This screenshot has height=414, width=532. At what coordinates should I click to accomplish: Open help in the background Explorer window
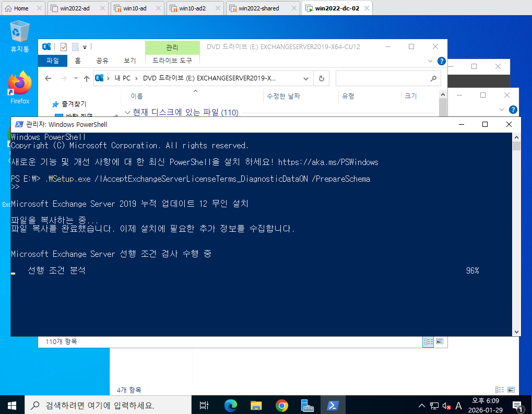point(513,110)
